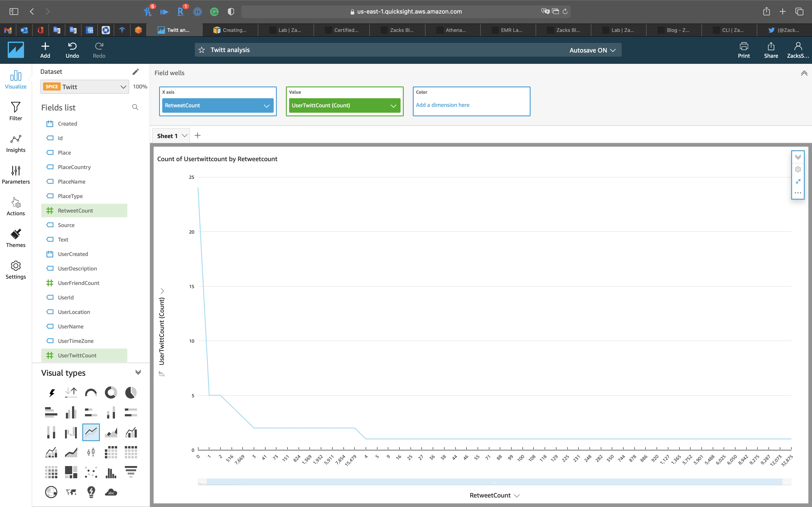Image resolution: width=812 pixels, height=507 pixels.
Task: Switch to the Sheet 1 tab
Action: click(x=167, y=136)
